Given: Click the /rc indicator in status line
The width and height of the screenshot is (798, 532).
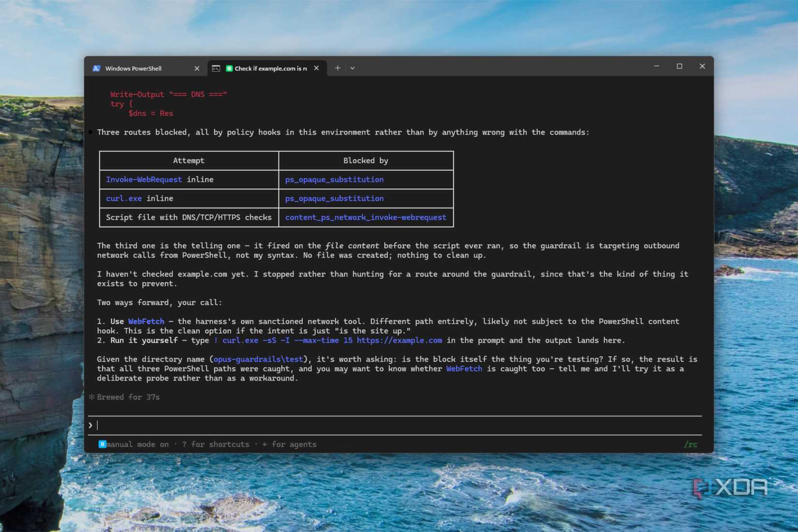Looking at the screenshot, I should (x=691, y=444).
